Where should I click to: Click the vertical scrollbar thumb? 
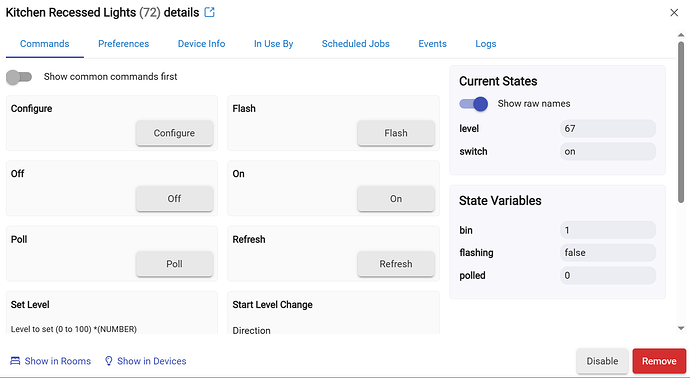(x=681, y=122)
